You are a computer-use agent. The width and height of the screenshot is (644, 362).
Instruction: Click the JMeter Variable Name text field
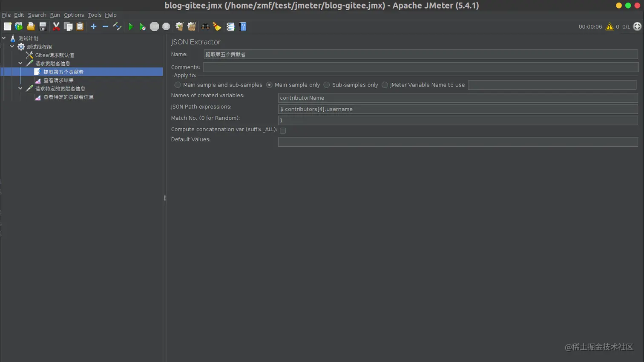552,85
